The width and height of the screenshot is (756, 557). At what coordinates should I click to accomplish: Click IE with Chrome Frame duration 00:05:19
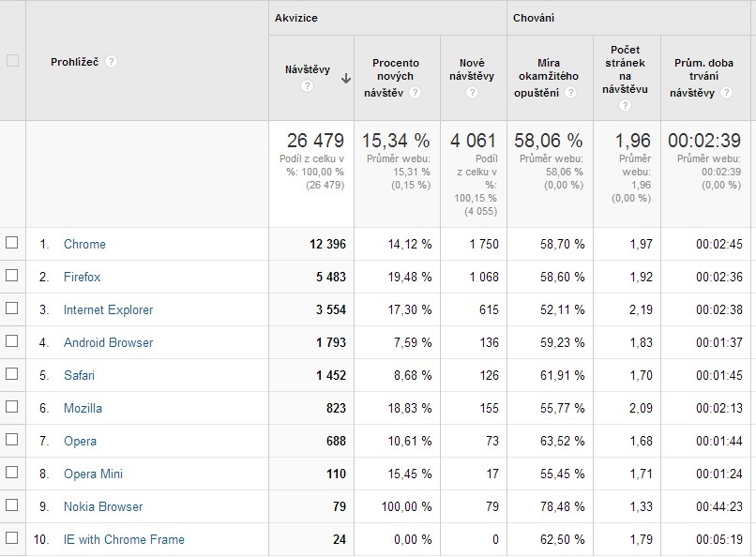(719, 540)
